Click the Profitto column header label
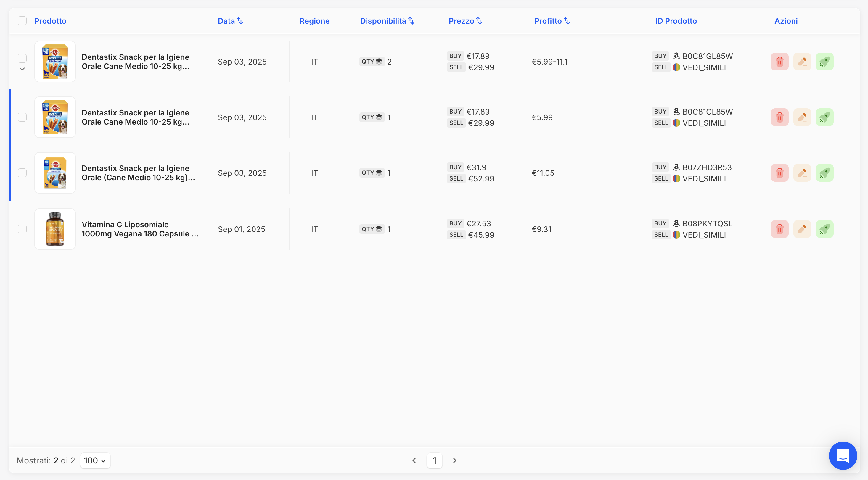Screen dimensions: 868x480 548,21
